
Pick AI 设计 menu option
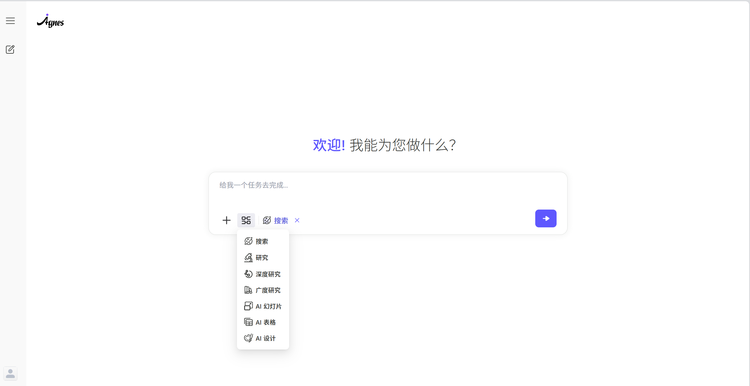pos(263,338)
